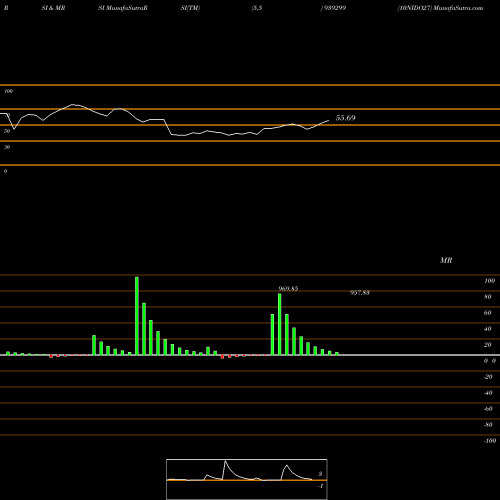Click the RSI value label 55.69
Image resolution: width=500 pixels, height=500 pixels.
345,118
